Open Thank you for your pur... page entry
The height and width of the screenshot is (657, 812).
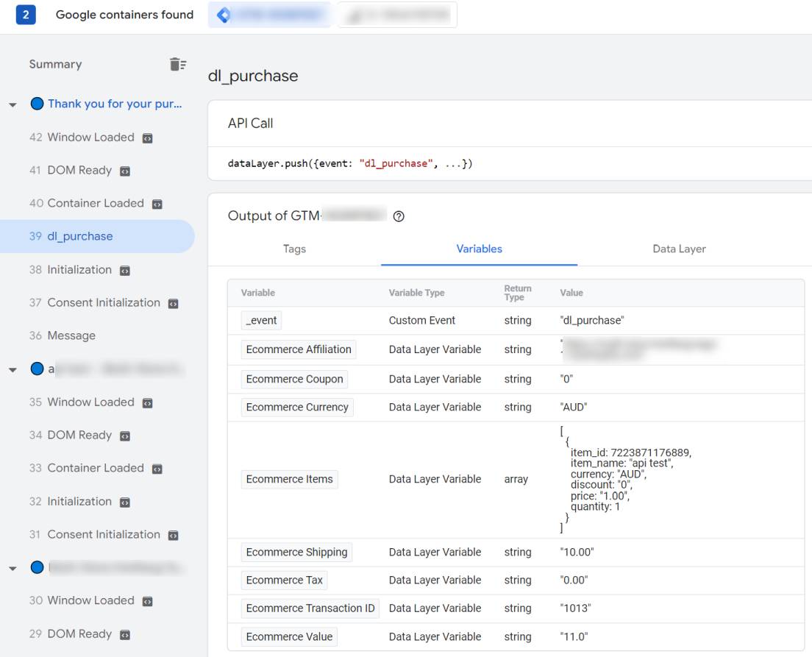click(115, 104)
